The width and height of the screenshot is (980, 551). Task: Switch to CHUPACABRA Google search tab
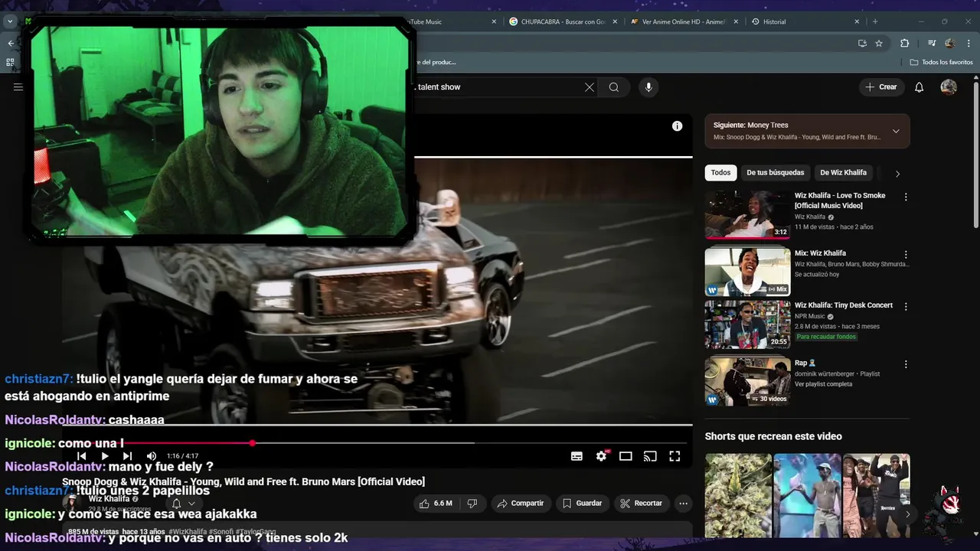563,21
